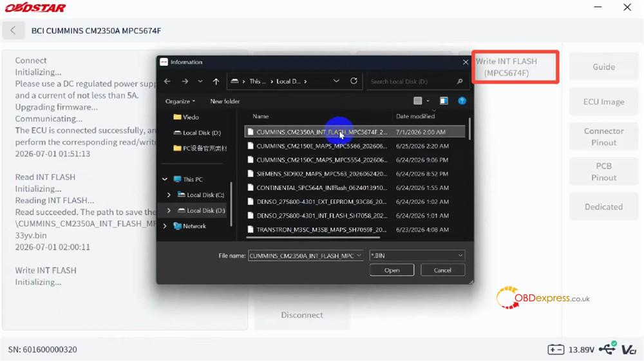Click the search magnifier in Search Local Disk
Image resolution: width=644 pixels, height=362 pixels.
click(x=460, y=81)
